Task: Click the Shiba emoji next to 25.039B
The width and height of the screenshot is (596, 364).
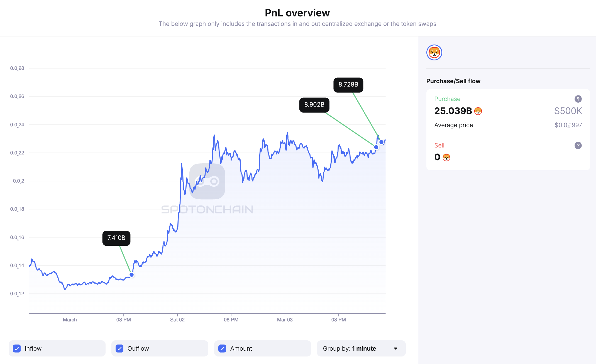Action: click(x=478, y=111)
